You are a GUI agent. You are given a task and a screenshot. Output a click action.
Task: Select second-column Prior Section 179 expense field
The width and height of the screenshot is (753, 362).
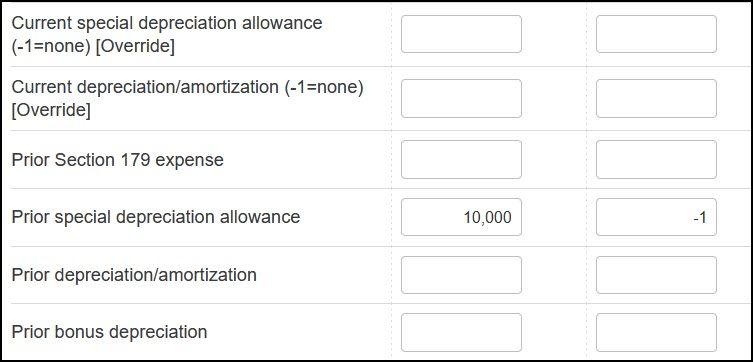656,159
